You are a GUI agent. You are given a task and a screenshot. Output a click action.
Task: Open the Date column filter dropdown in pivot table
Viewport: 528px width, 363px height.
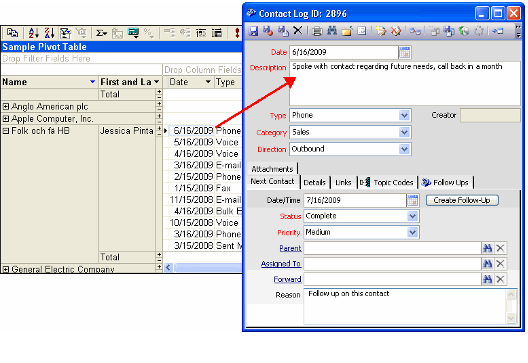[208, 82]
